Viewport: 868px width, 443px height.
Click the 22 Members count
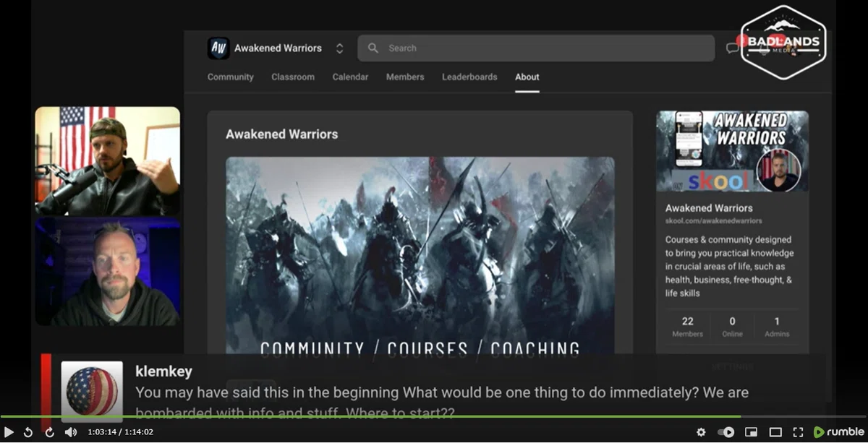coord(687,327)
